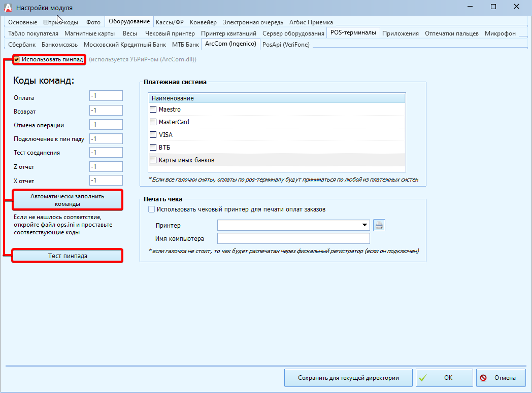The image size is (532, 393).
Task: Click Автоматически заполнить команды button
Action: point(68,200)
